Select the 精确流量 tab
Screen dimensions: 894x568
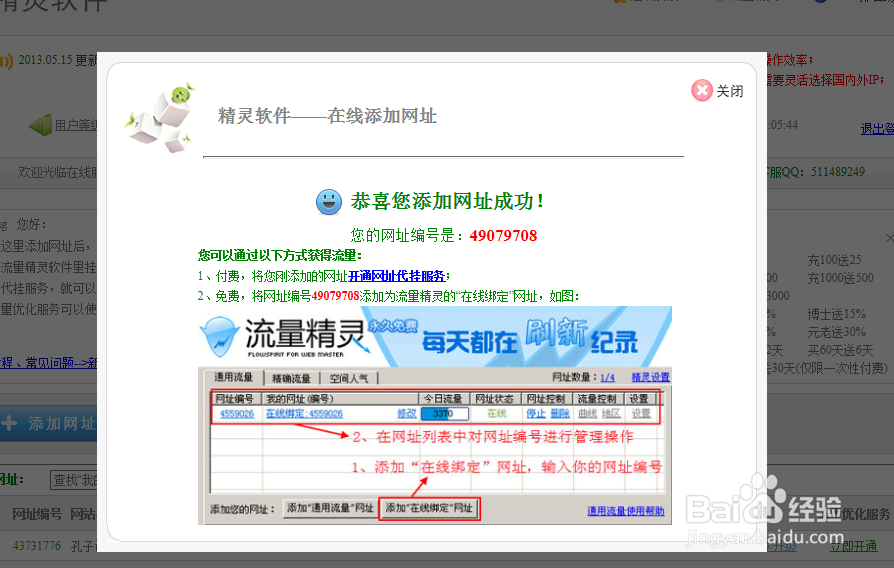tap(291, 378)
